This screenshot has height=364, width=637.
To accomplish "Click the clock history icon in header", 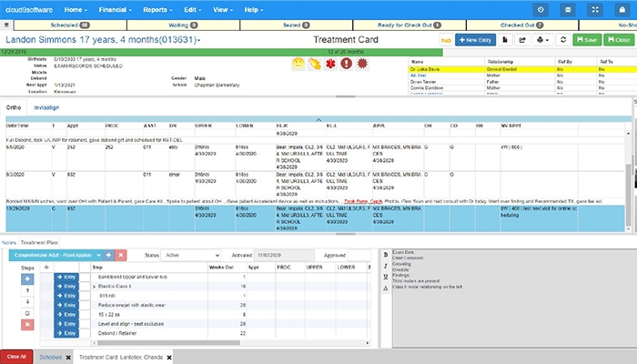I will [x=542, y=9].
